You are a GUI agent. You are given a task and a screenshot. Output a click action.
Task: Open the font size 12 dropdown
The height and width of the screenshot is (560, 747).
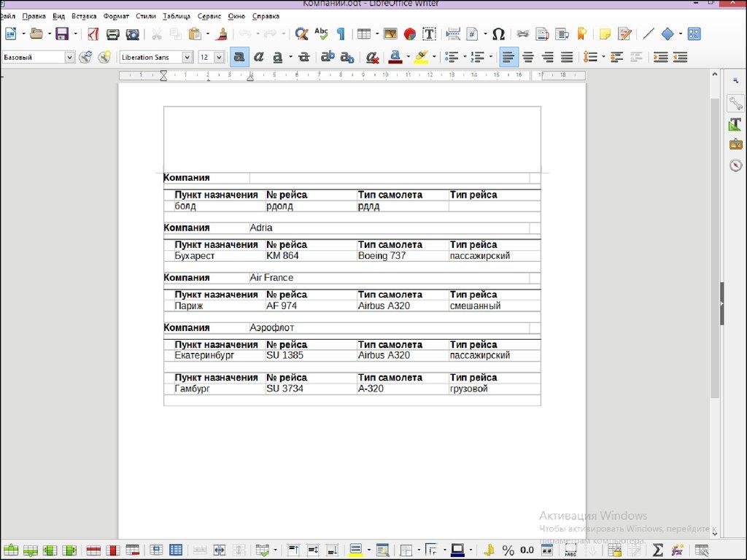point(220,57)
